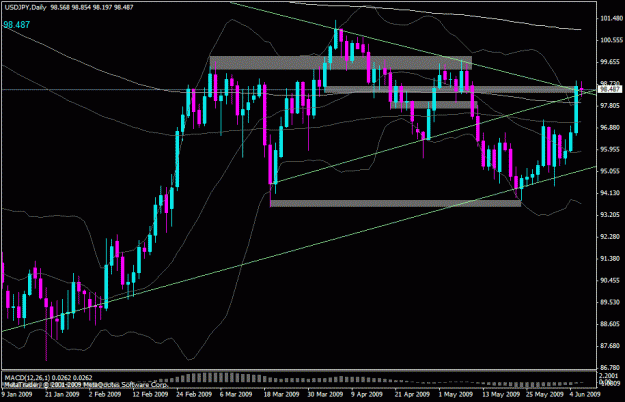Screen dimensions: 625x402
Task: Select the 93.205 price axis label
Action: click(x=611, y=215)
